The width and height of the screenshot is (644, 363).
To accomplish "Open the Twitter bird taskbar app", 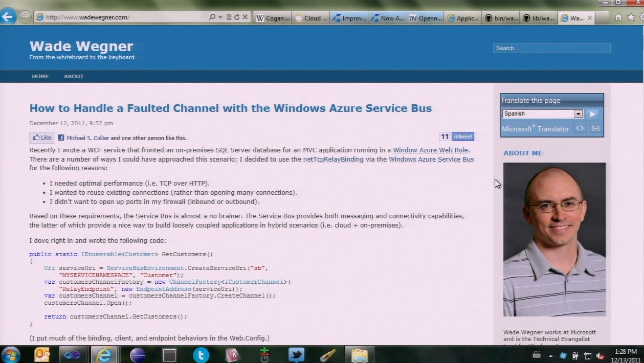I will pos(296,354).
